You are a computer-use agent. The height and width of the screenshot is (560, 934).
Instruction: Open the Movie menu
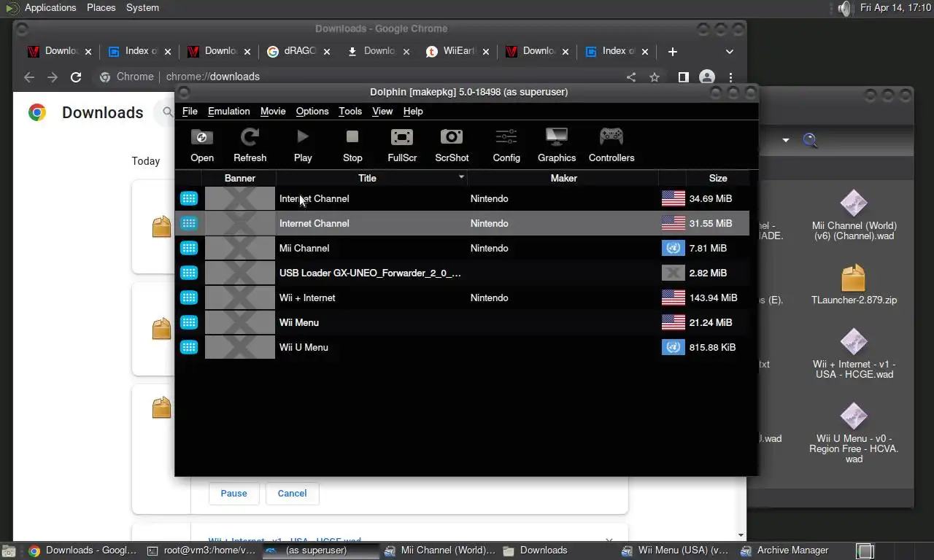(x=273, y=111)
